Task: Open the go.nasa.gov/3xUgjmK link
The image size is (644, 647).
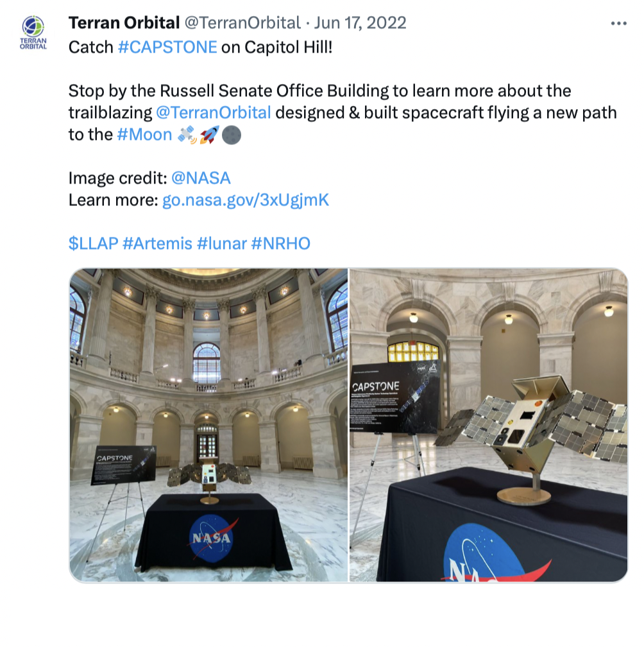Action: [x=246, y=200]
